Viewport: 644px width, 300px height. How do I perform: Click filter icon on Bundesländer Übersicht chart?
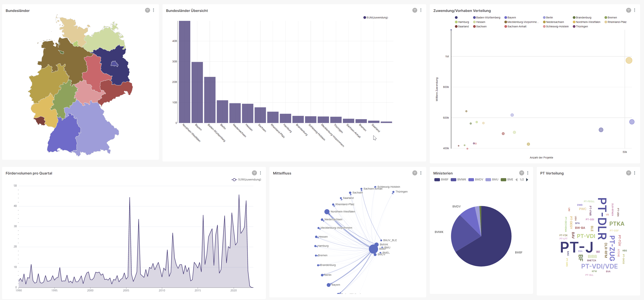[x=415, y=10]
